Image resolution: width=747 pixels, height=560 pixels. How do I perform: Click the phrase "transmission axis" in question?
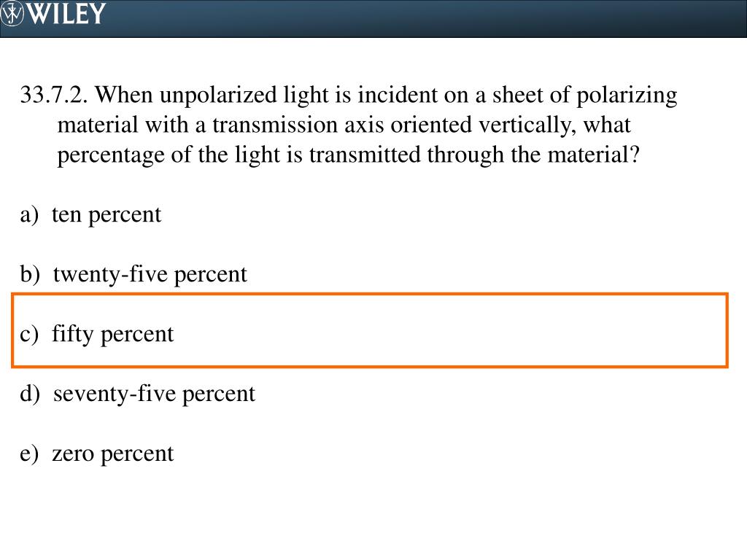pos(298,125)
